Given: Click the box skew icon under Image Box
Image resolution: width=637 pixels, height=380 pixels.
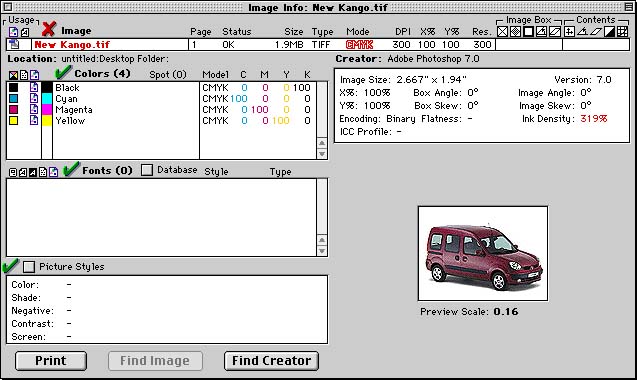Looking at the screenshot, I should (x=555, y=31).
